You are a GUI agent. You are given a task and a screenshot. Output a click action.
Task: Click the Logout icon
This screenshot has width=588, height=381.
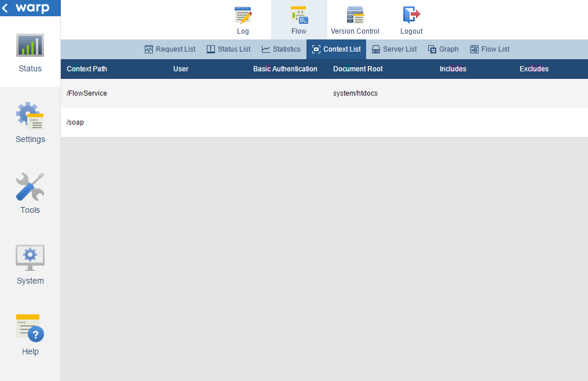[x=411, y=19]
